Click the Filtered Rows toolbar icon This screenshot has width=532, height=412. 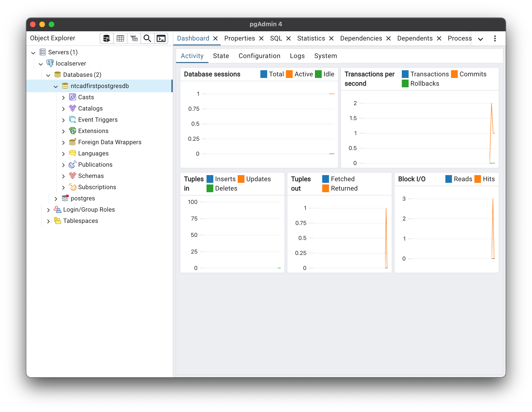coord(134,38)
